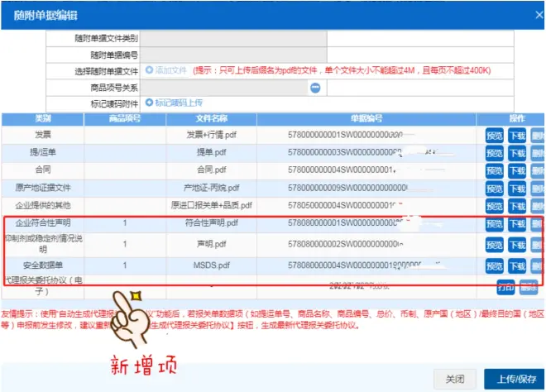Image resolution: width=546 pixels, height=392 pixels.
Task: Download the 产地证-丙烷.pdf file
Action: tap(517, 188)
